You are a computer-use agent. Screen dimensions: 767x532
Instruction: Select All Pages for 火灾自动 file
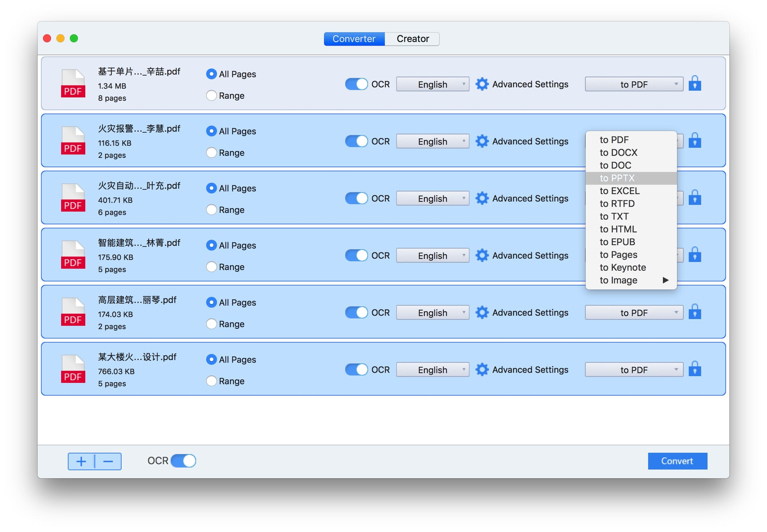211,188
